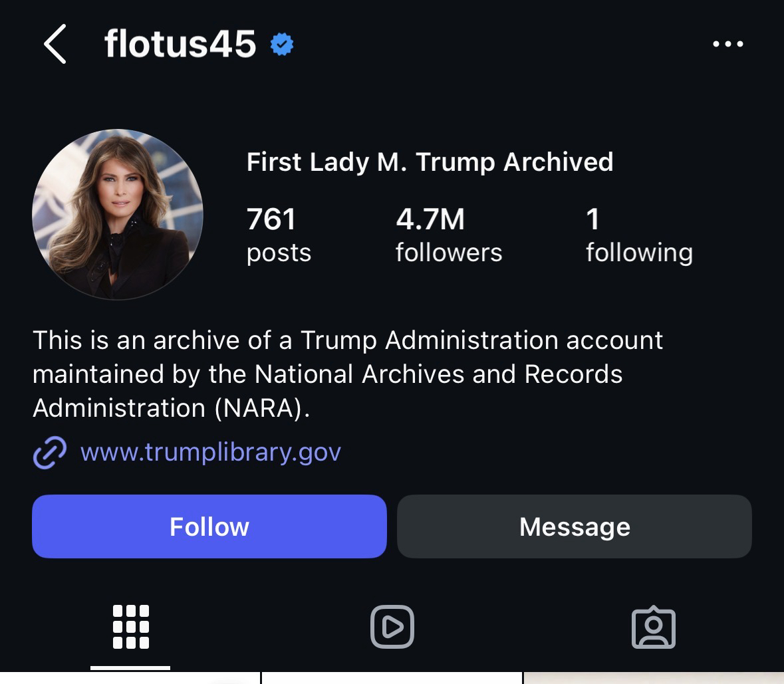Open the Reels video tab
This screenshot has width=784, height=684.
click(x=392, y=626)
